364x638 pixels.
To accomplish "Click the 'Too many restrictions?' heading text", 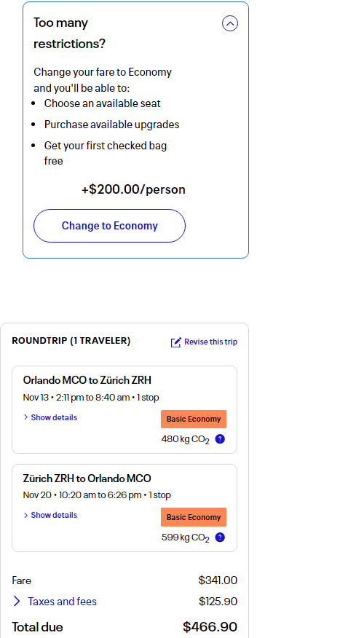I will pyautogui.click(x=69, y=33).
